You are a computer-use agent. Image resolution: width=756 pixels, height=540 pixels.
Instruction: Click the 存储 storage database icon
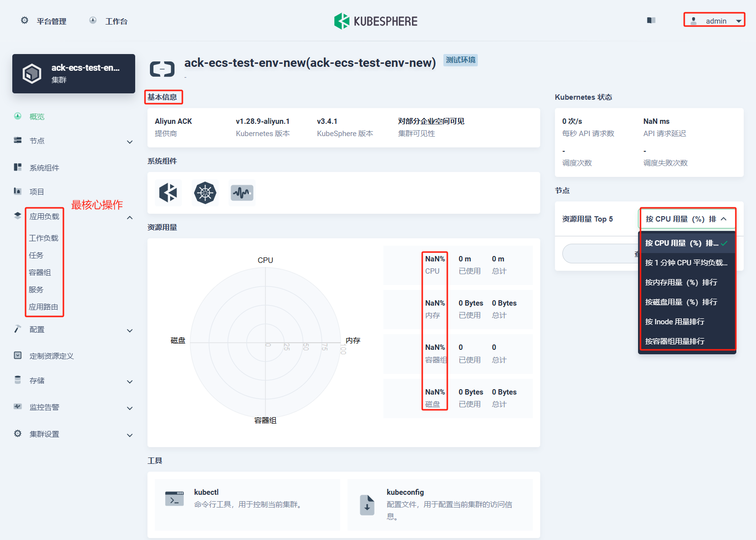point(18,380)
